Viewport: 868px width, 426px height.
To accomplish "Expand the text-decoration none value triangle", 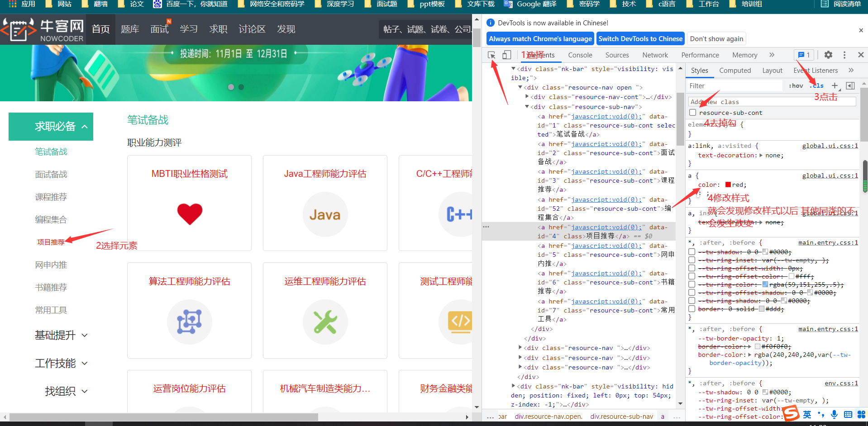I will 761,155.
